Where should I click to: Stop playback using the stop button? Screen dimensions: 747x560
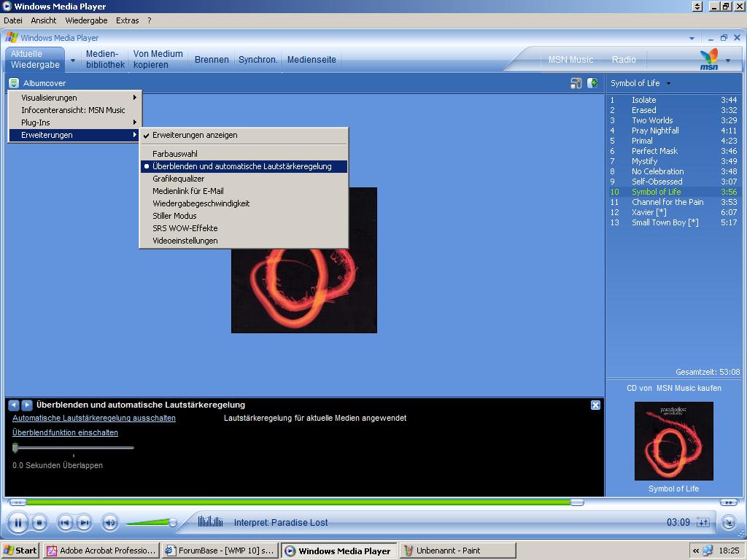(39, 523)
